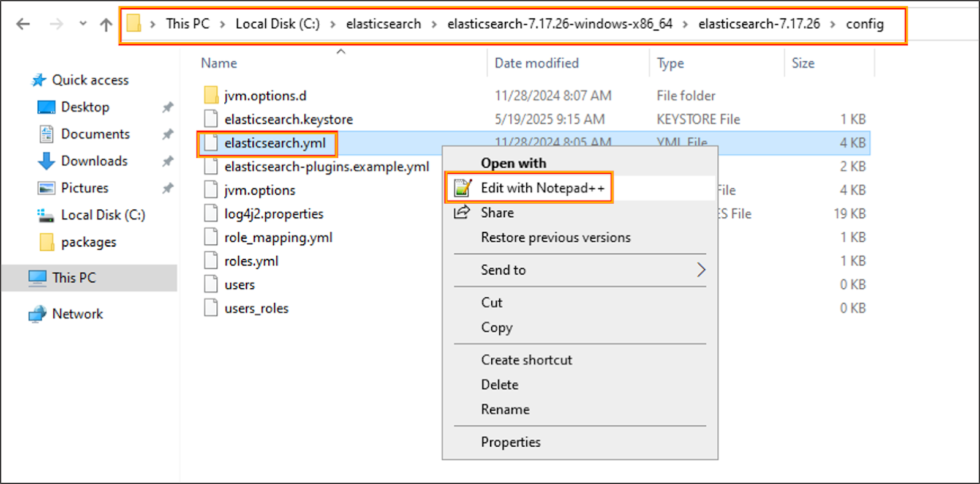980x484 pixels.
Task: Choose Properties from the context menu
Action: pyautogui.click(x=510, y=442)
